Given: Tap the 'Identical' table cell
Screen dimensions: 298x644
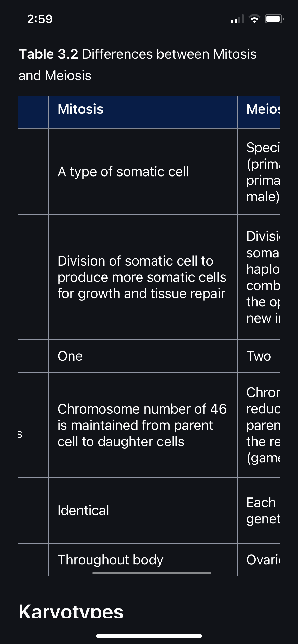Looking at the screenshot, I should click(143, 510).
